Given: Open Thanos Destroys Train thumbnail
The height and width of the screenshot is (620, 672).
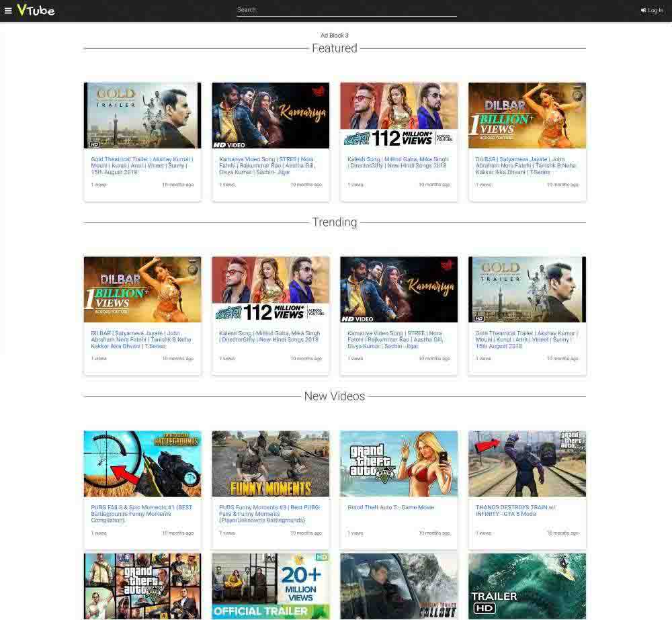Looking at the screenshot, I should pos(527,463).
